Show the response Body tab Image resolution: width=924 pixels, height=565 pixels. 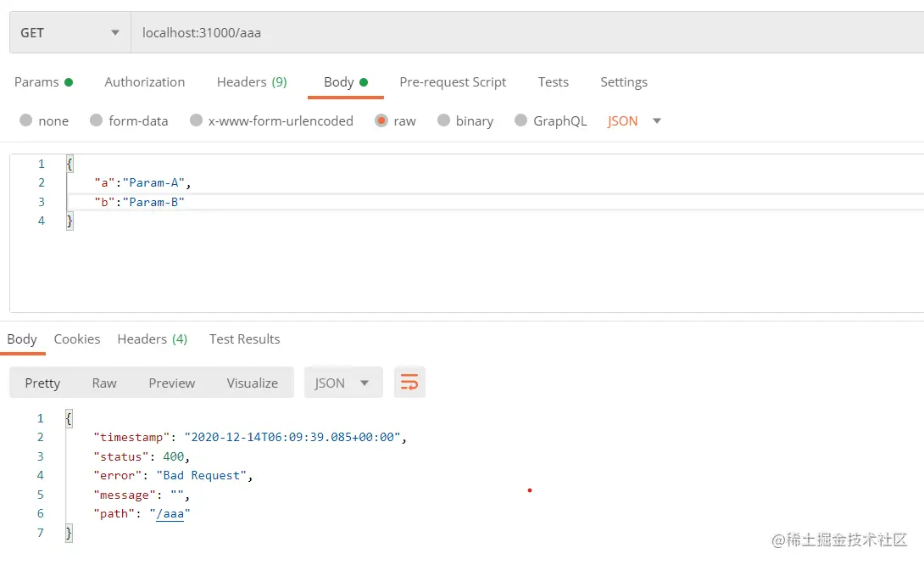click(22, 339)
